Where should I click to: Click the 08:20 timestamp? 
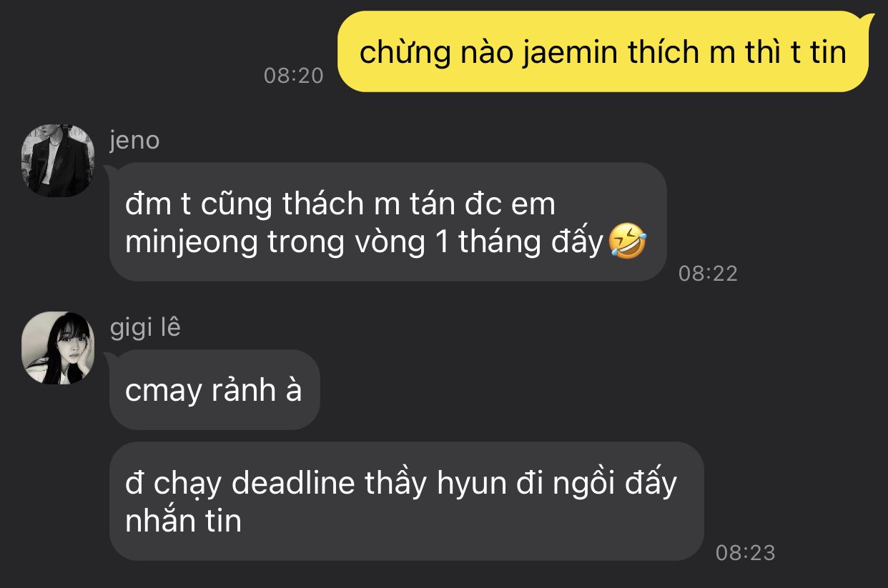[x=294, y=76]
